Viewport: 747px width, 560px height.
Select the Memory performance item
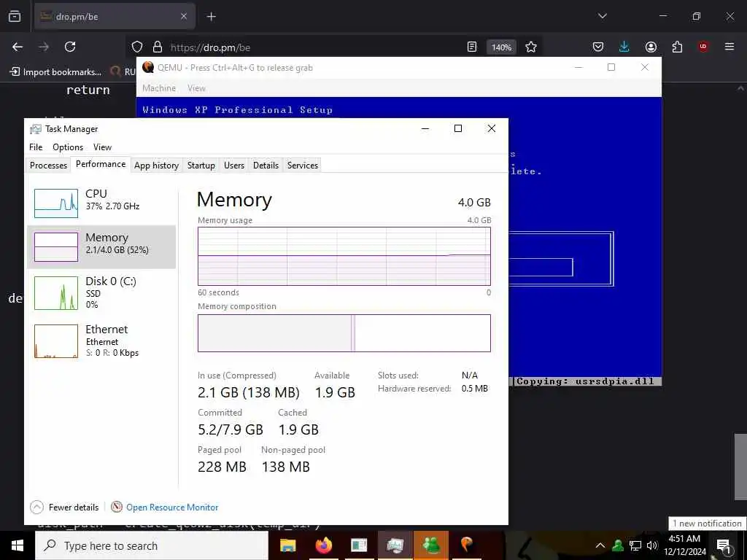point(102,246)
